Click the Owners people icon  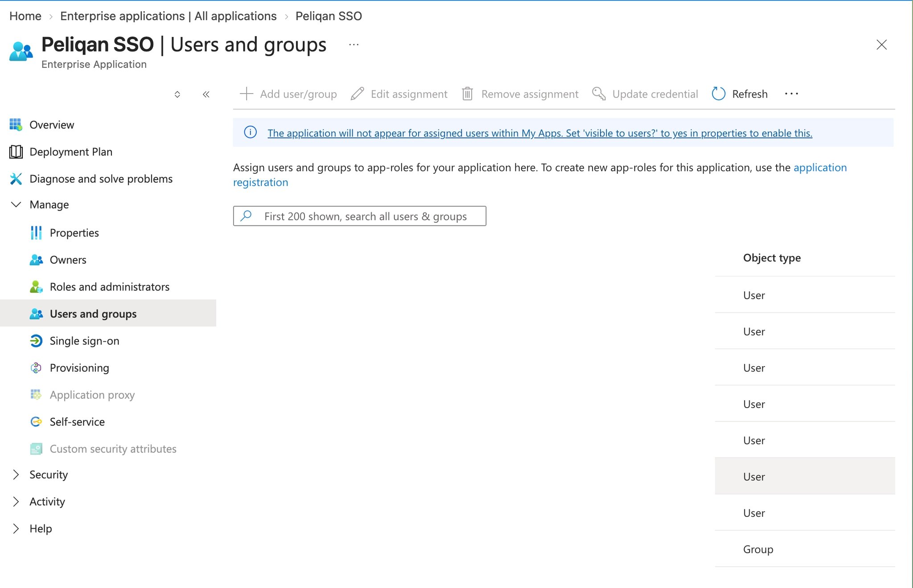pyautogui.click(x=36, y=260)
